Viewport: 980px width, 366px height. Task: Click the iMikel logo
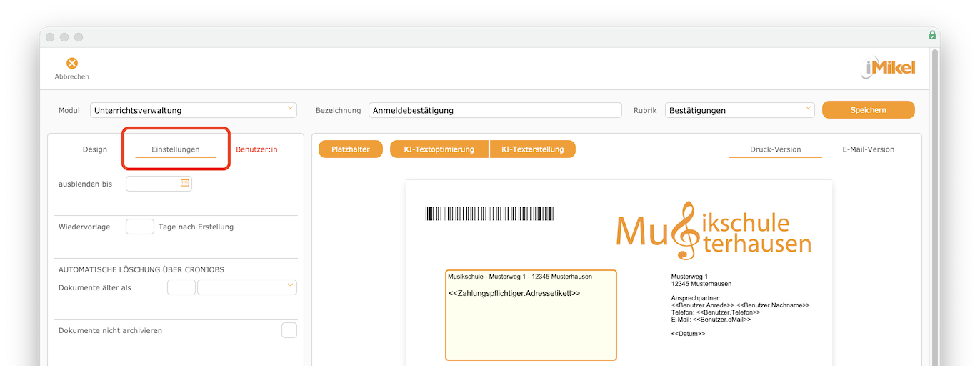pyautogui.click(x=888, y=69)
